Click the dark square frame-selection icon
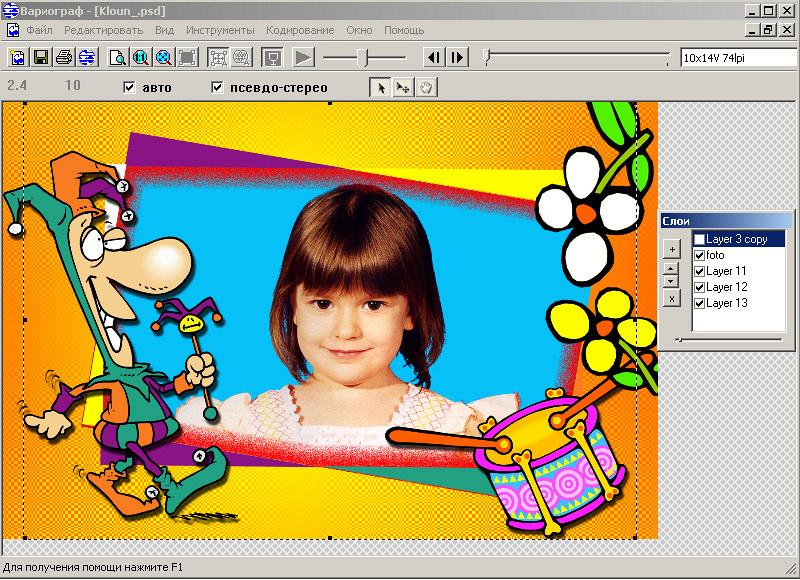 click(x=187, y=57)
